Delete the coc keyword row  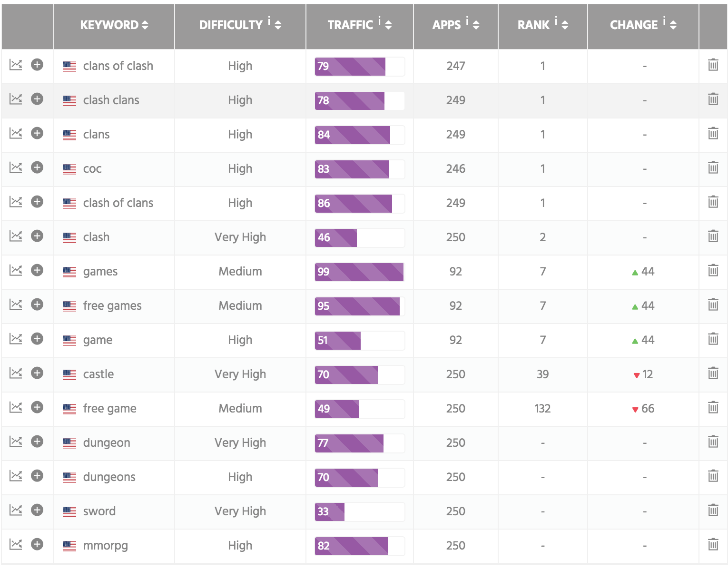713,167
